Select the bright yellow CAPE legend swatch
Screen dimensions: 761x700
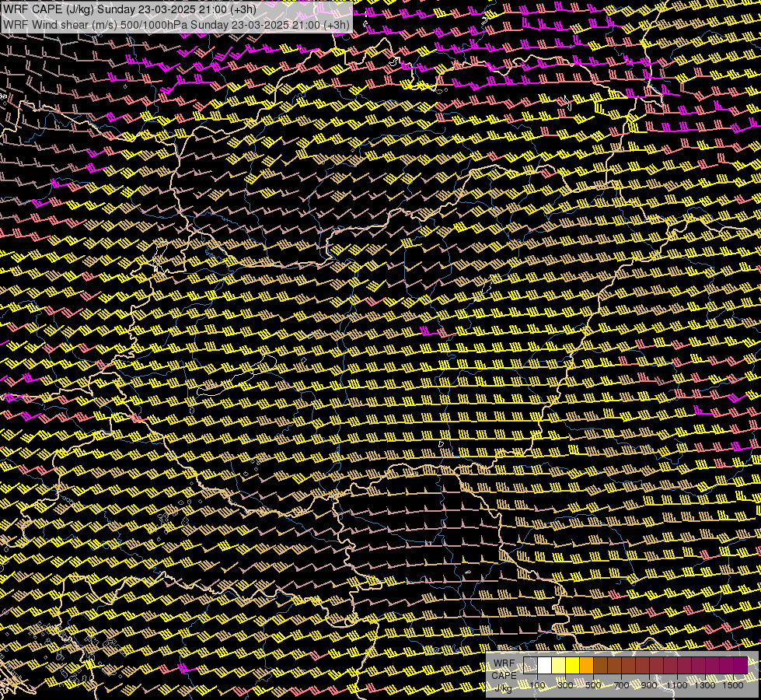coord(573,665)
